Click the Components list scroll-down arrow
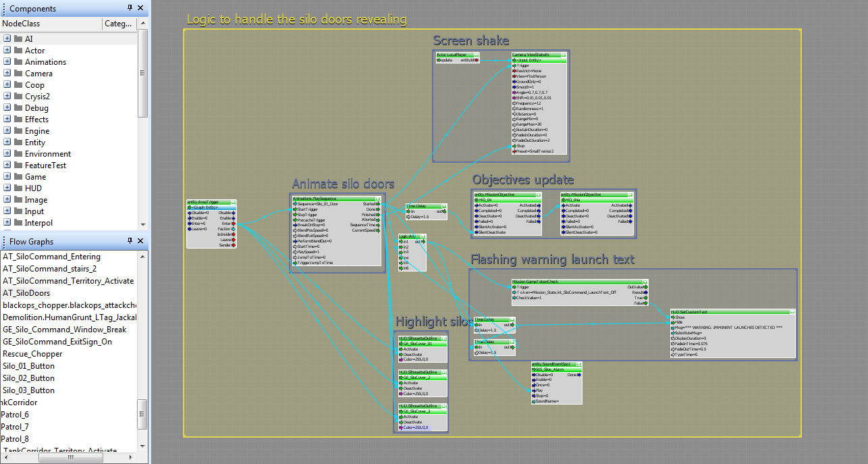Image resolution: width=868 pixels, height=464 pixels. (142, 224)
